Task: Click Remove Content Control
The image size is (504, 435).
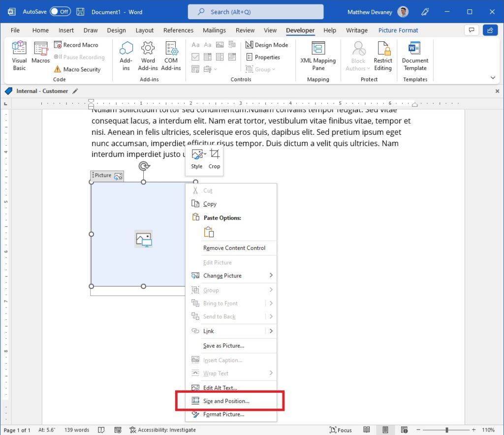Action: pos(234,248)
